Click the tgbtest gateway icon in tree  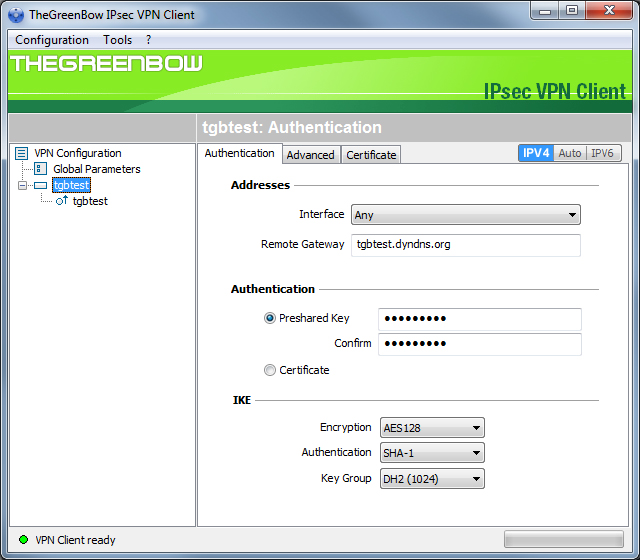40,185
